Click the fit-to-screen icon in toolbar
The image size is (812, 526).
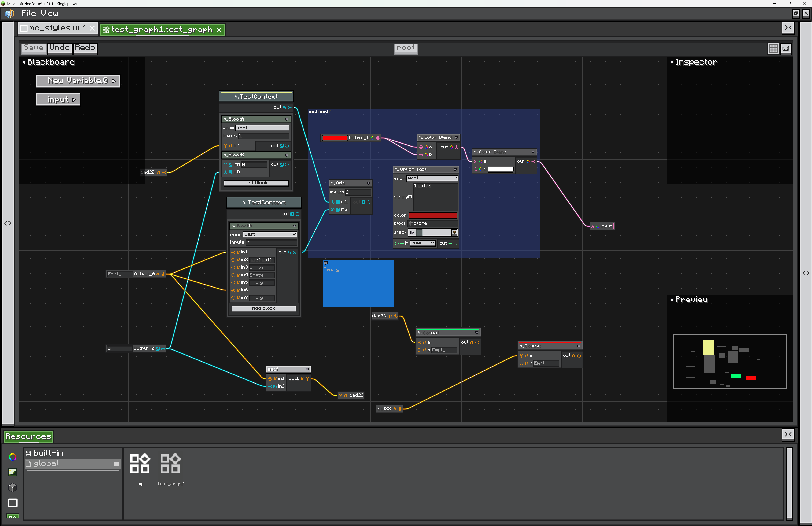pyautogui.click(x=785, y=48)
